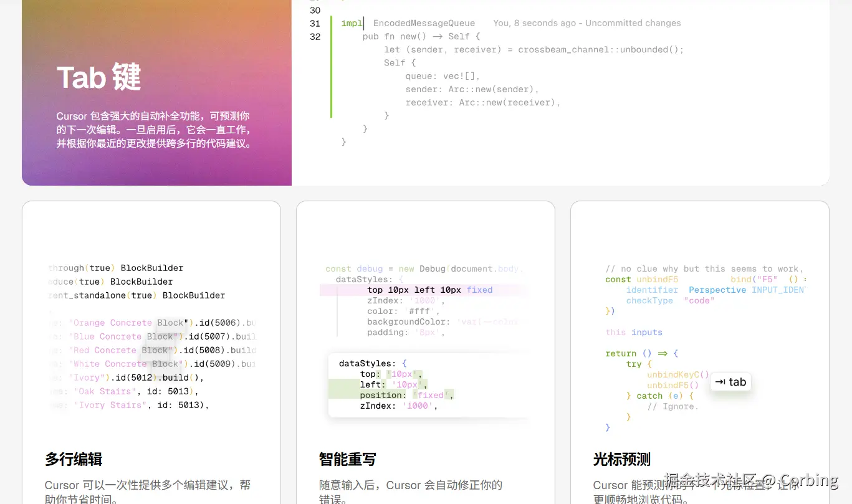
Task: Click the "const unbindF5" declaration line
Action: (706, 279)
